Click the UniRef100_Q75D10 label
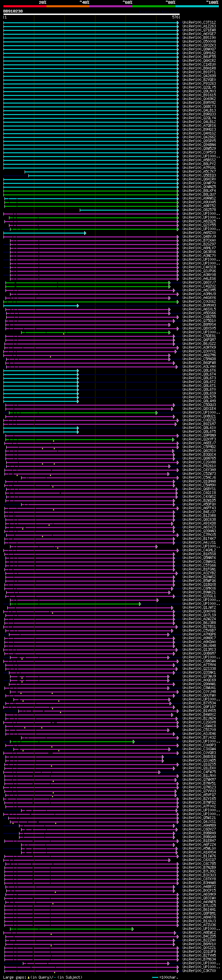This screenshot has width=222, height=980. [199, 321]
